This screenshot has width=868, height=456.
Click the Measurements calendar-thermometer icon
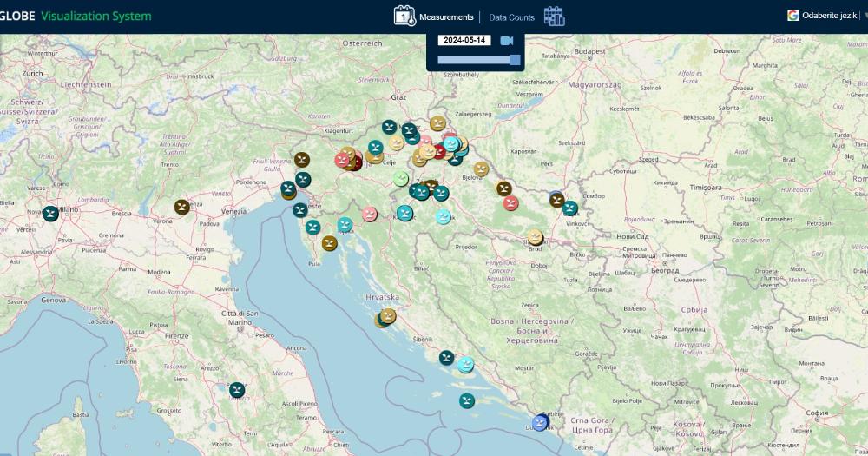coord(404,16)
